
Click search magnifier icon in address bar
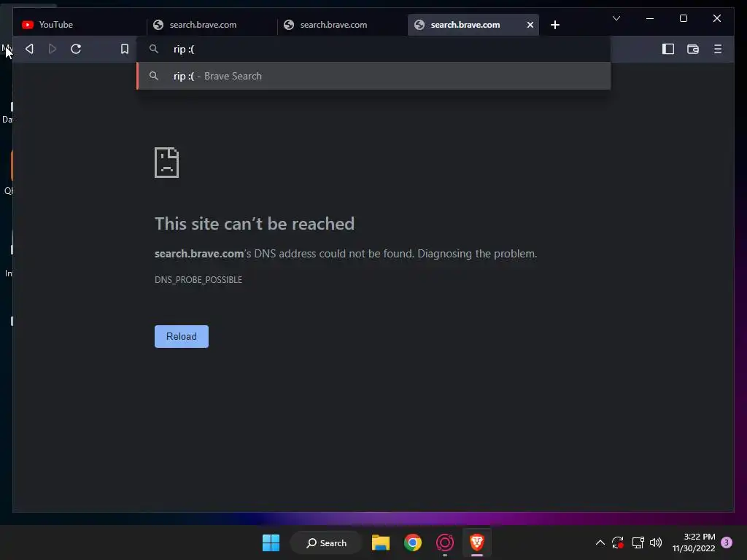pos(153,49)
